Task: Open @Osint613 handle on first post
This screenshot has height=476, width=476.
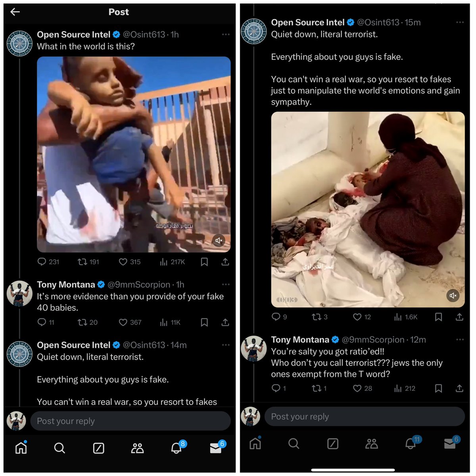Action: (144, 35)
